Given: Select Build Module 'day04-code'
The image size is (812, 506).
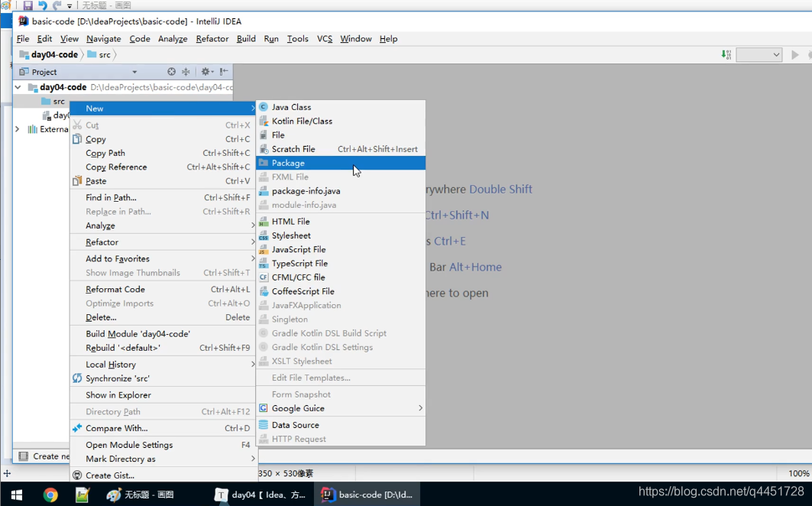Looking at the screenshot, I should pos(163,334).
